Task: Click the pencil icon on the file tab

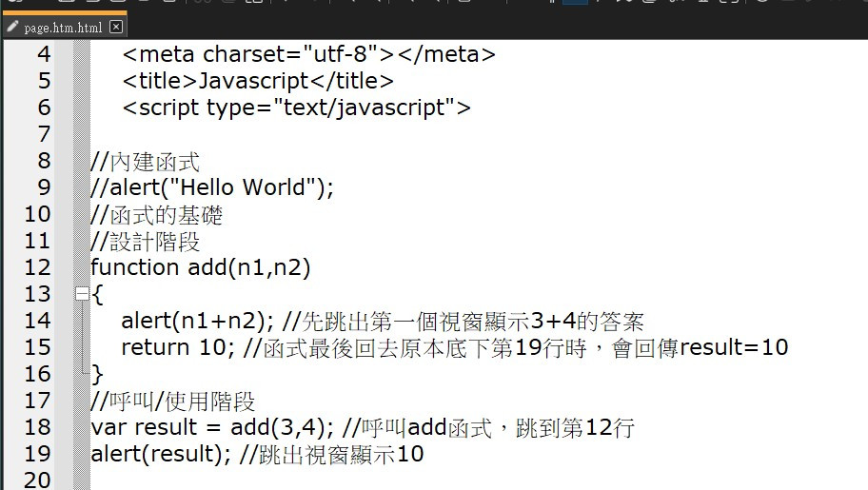Action: [x=12, y=27]
